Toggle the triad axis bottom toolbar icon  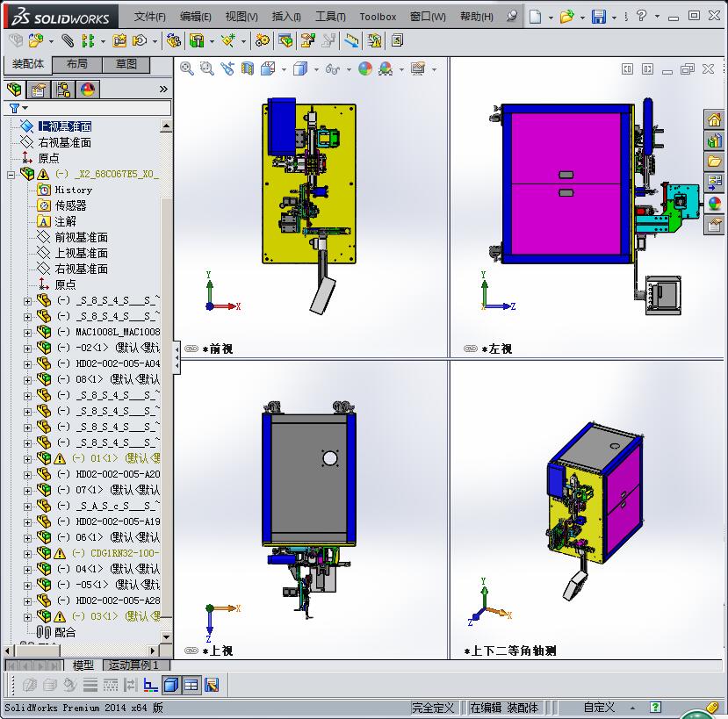coord(151,685)
